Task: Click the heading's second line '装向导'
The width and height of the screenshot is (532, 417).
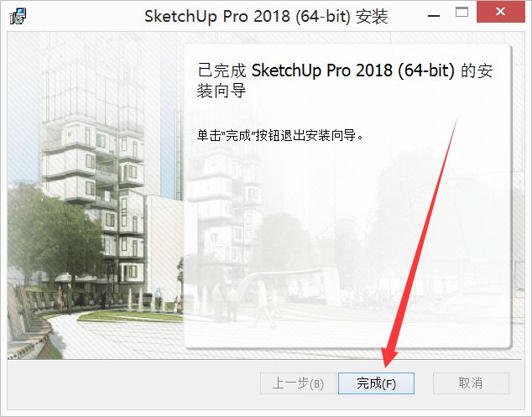Action: 222,91
